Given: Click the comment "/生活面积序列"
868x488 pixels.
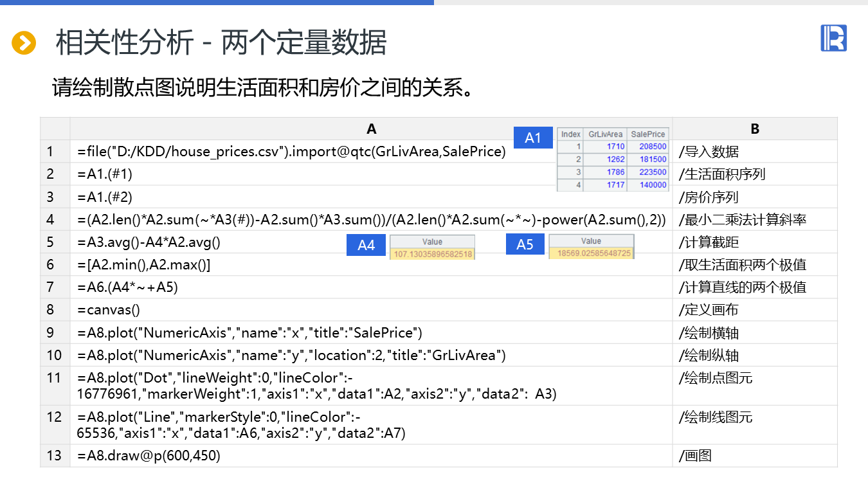Looking at the screenshot, I should (x=722, y=174).
